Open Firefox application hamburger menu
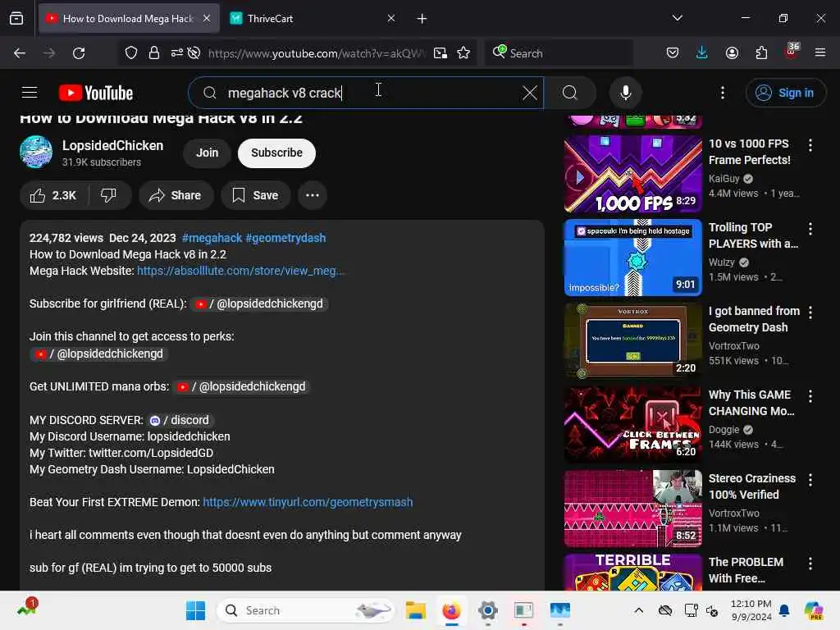This screenshot has height=630, width=840. pos(820,53)
